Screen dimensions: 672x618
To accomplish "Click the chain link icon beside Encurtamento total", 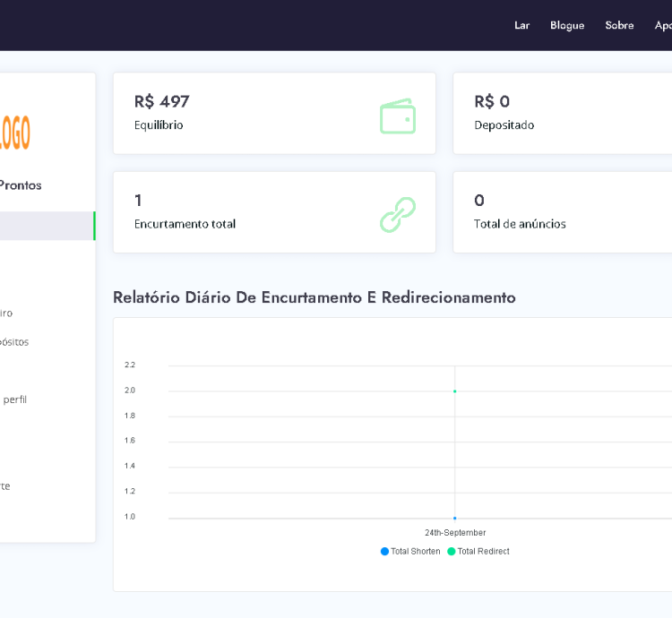I will (397, 215).
